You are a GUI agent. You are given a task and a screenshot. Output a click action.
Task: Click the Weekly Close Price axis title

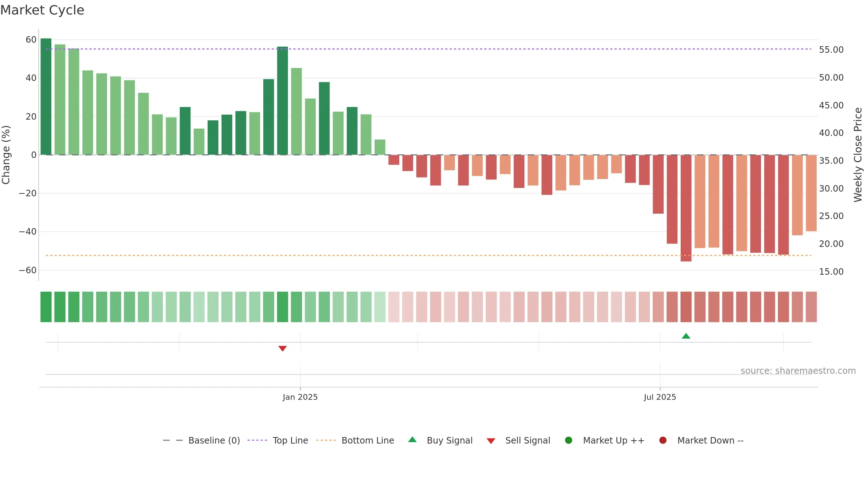pyautogui.click(x=858, y=155)
